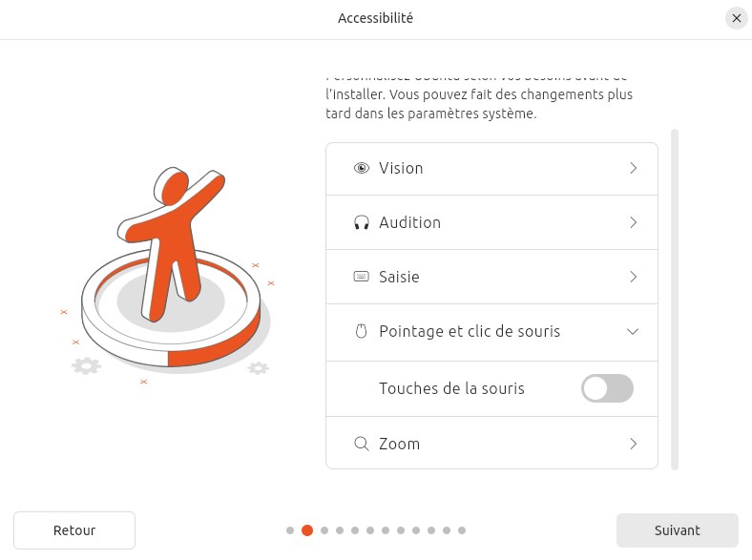Expand the Saisie section chevron
The image size is (752, 560).
pos(633,277)
